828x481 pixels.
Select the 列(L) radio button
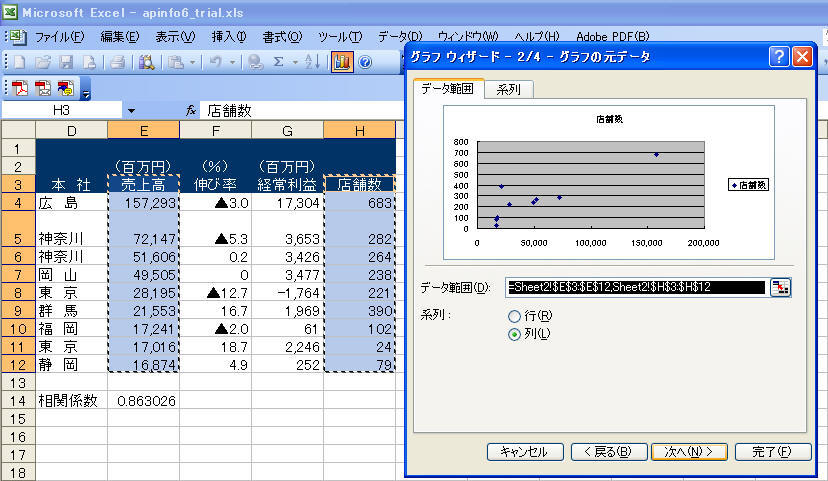point(515,335)
